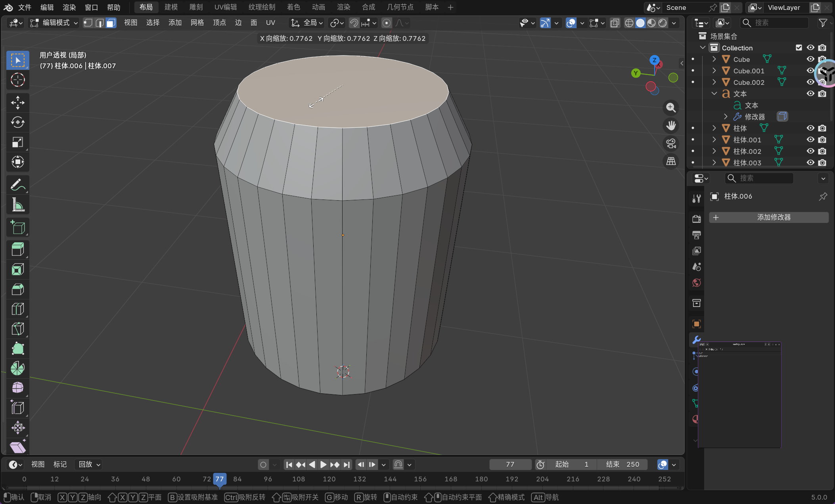Click the outliner search field

(x=774, y=23)
